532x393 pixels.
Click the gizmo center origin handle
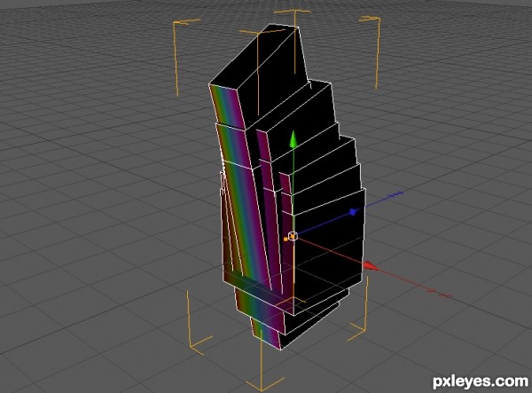pyautogui.click(x=293, y=236)
